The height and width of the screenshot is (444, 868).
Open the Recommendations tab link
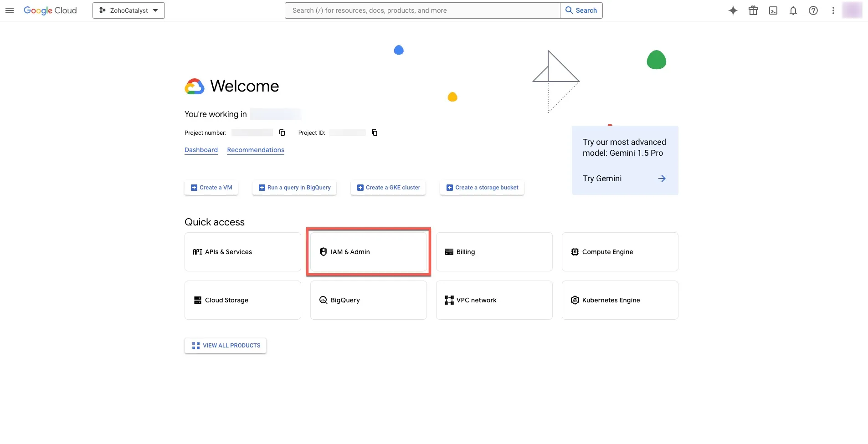256,150
